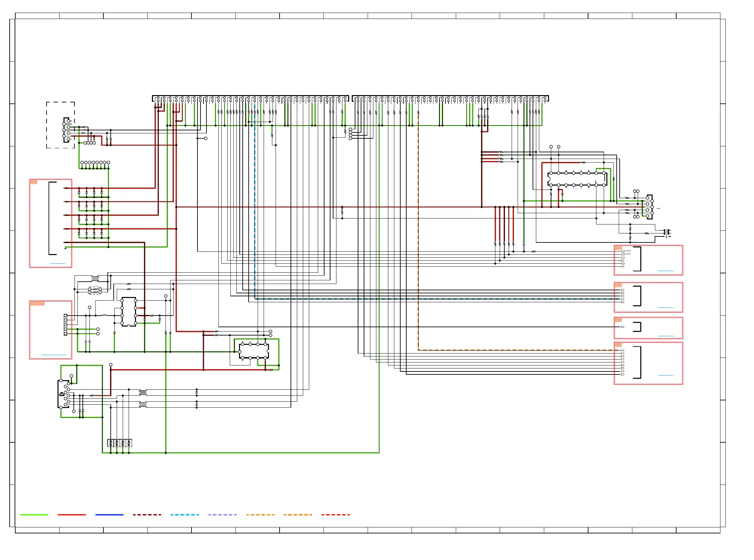Pick the bright red dashed legend line

click(336, 515)
